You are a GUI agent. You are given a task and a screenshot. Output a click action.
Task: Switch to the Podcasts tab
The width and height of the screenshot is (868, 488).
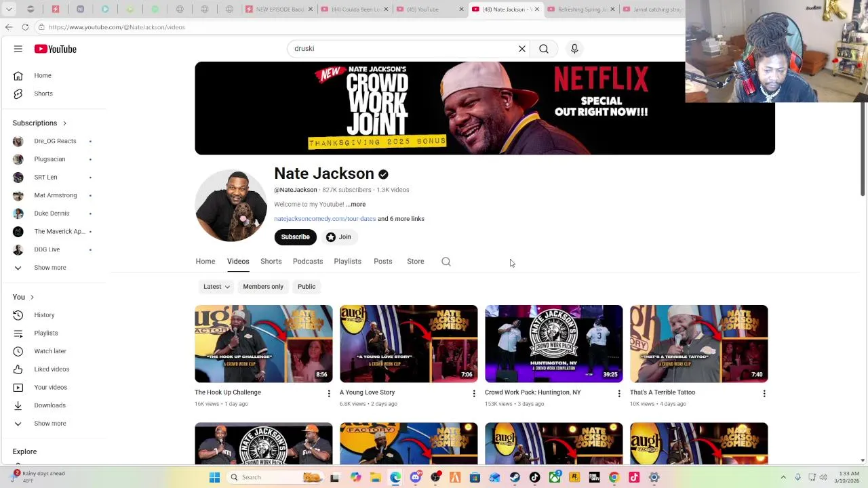[308, 262]
